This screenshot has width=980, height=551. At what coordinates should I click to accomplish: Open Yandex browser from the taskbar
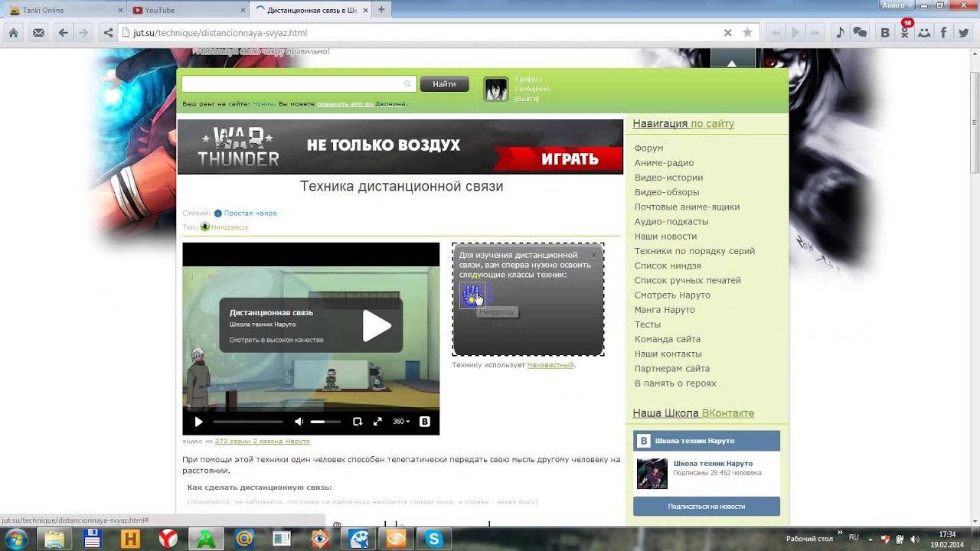168,539
